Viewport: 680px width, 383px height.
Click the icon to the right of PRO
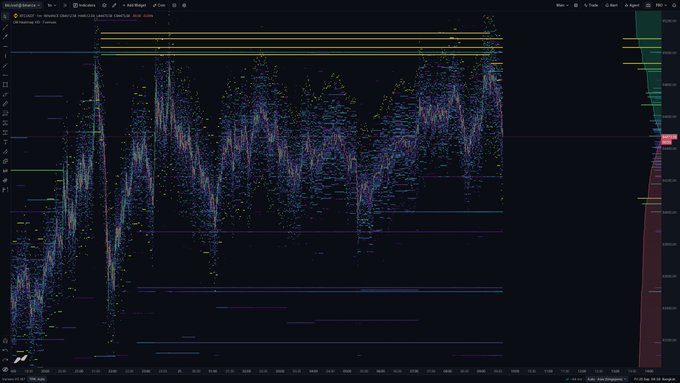(x=674, y=5)
